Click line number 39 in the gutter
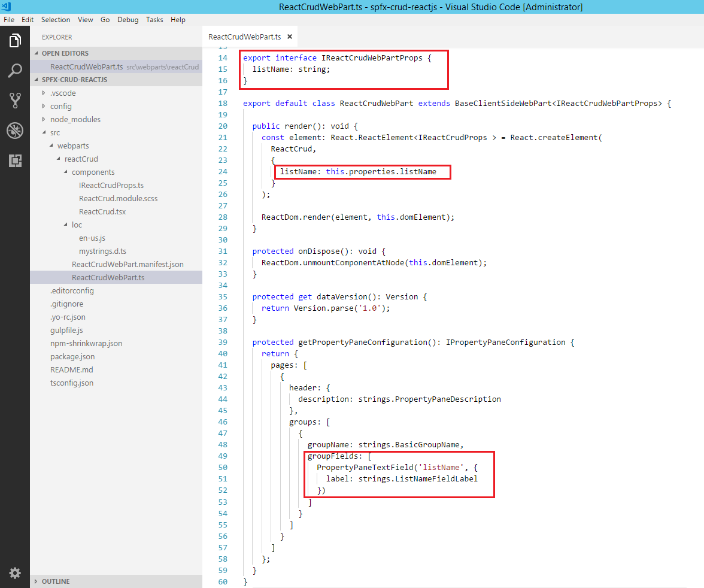This screenshot has height=588, width=704. [223, 343]
